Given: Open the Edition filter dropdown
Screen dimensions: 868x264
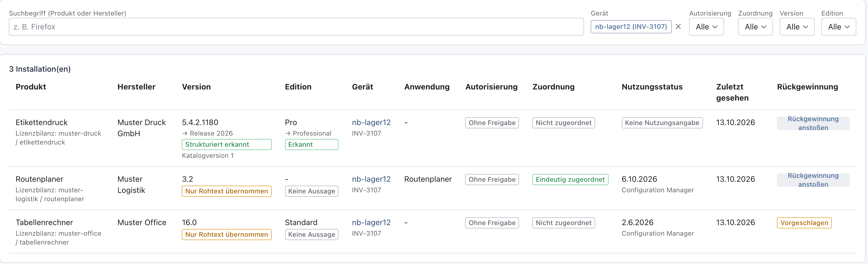Looking at the screenshot, I should (x=839, y=27).
